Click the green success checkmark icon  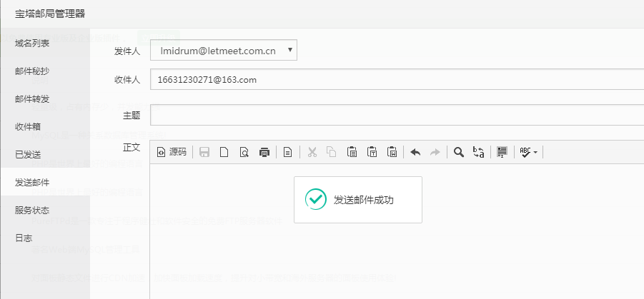(x=316, y=199)
